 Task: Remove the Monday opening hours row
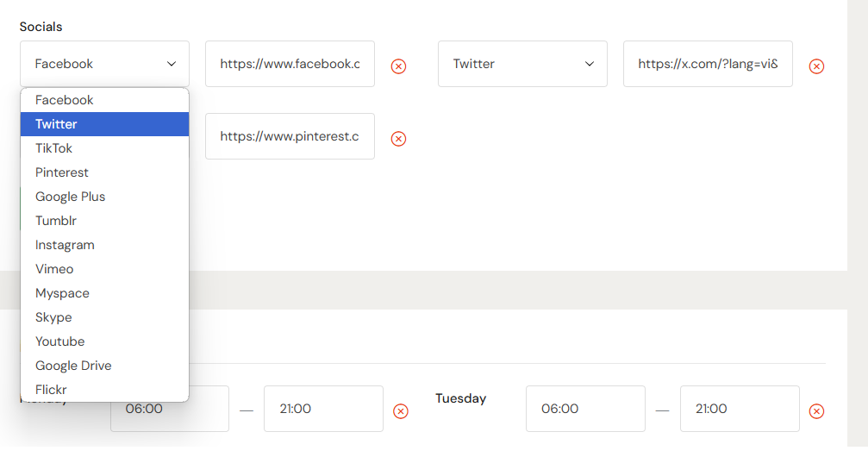click(401, 411)
